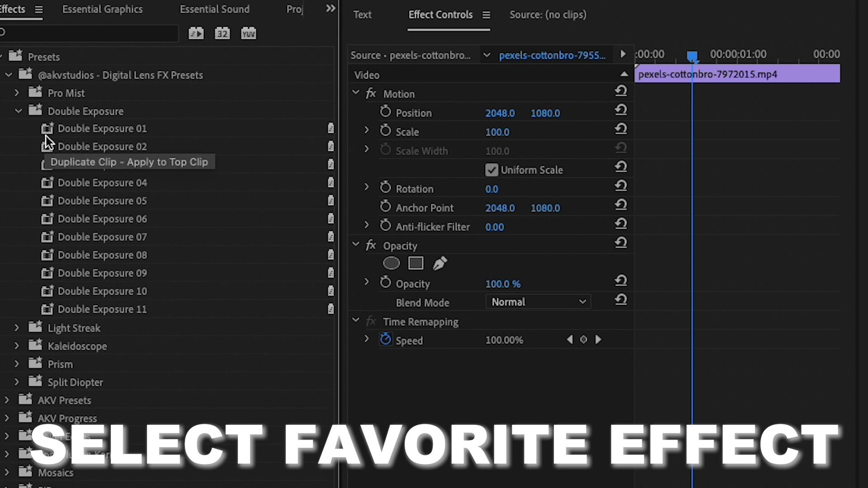
Task: Enable keyframe for Anti-flicker Filter
Action: pyautogui.click(x=385, y=226)
